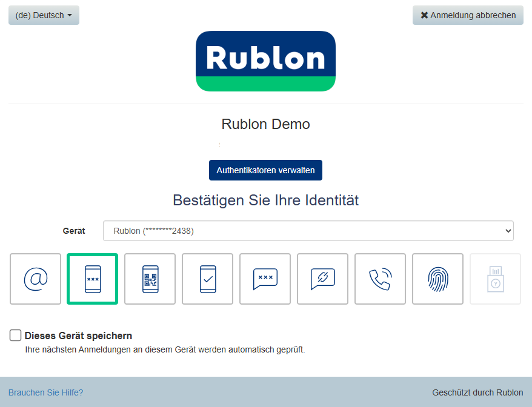This screenshot has width=532, height=407.
Task: Click the Rublon logo image
Action: (x=265, y=61)
